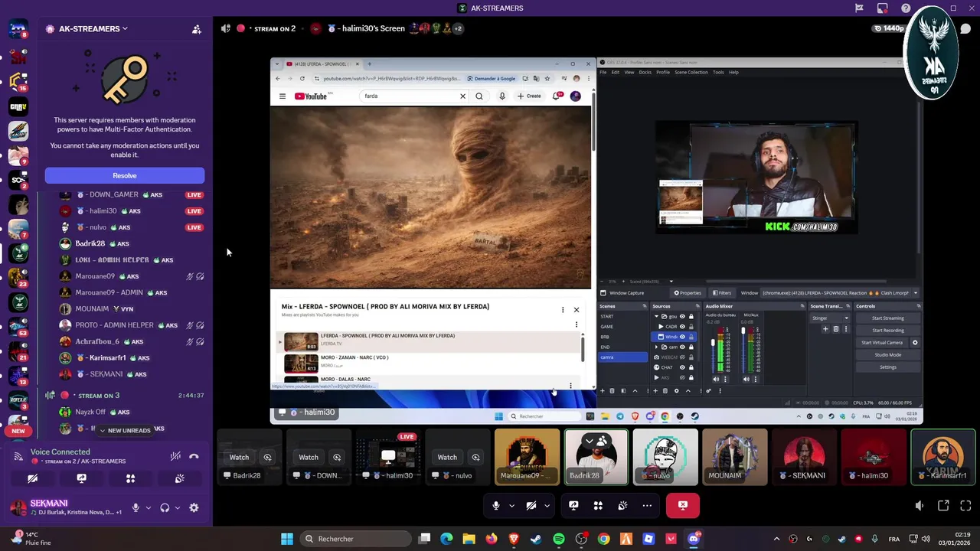
Task: Mute Audio du bureau in OBS mixer
Action: click(x=716, y=379)
